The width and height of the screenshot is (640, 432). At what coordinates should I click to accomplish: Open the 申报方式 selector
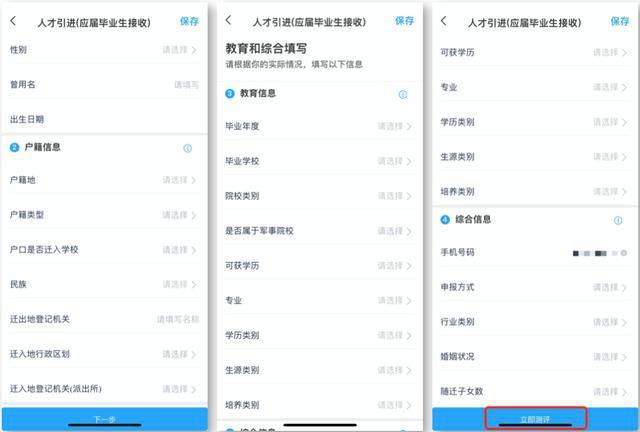click(x=535, y=287)
